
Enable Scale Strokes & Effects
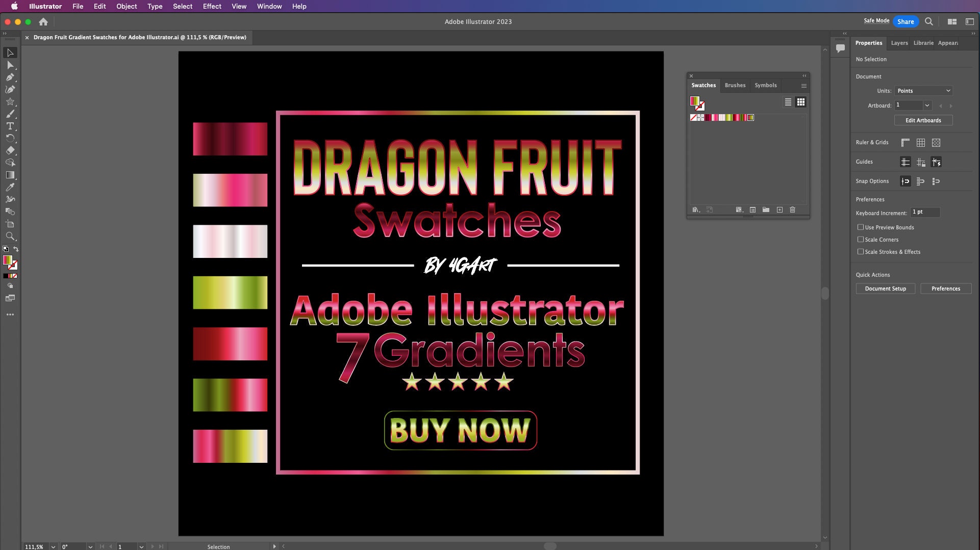coord(861,252)
